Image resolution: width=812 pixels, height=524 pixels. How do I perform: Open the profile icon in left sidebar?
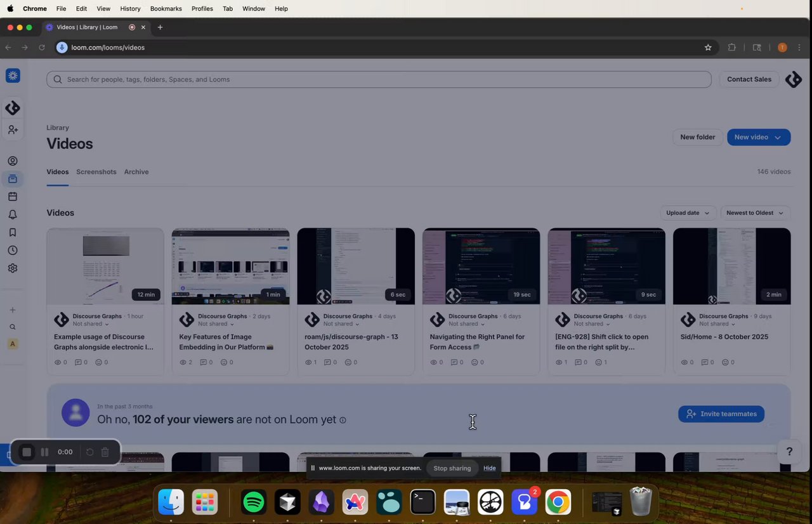pos(13,161)
